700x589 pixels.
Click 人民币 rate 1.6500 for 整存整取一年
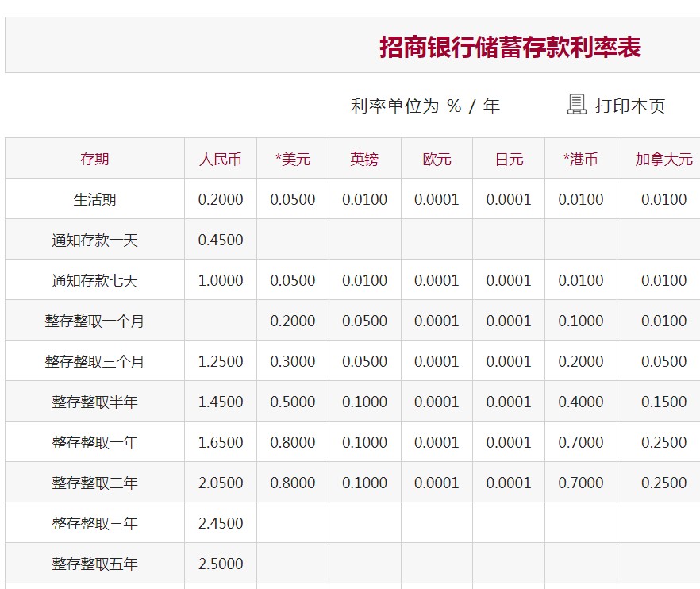click(221, 442)
